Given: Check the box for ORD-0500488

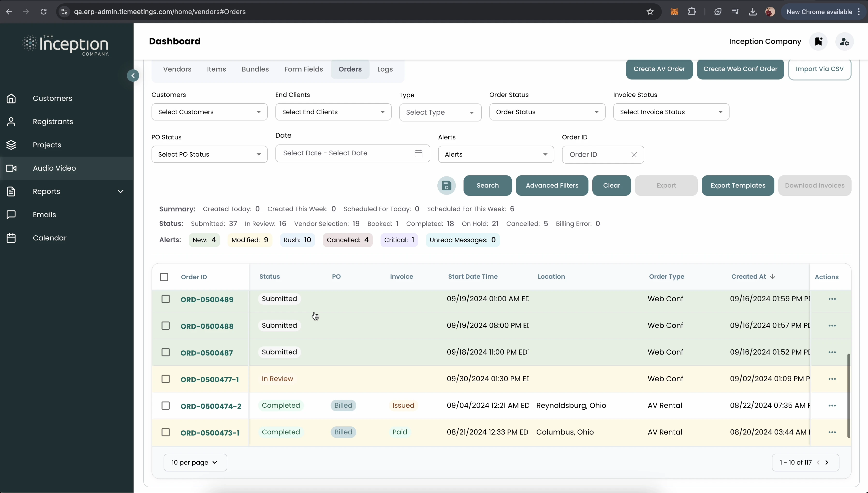Looking at the screenshot, I should [166, 326].
